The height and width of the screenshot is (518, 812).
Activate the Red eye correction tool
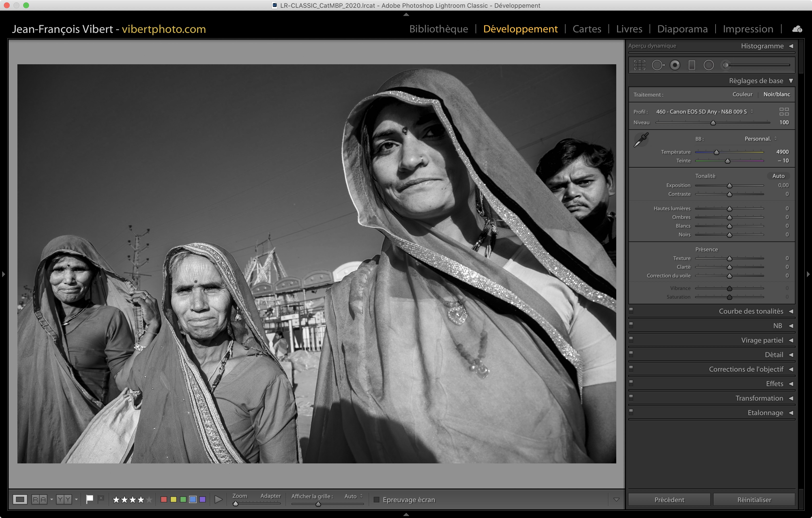(x=675, y=65)
